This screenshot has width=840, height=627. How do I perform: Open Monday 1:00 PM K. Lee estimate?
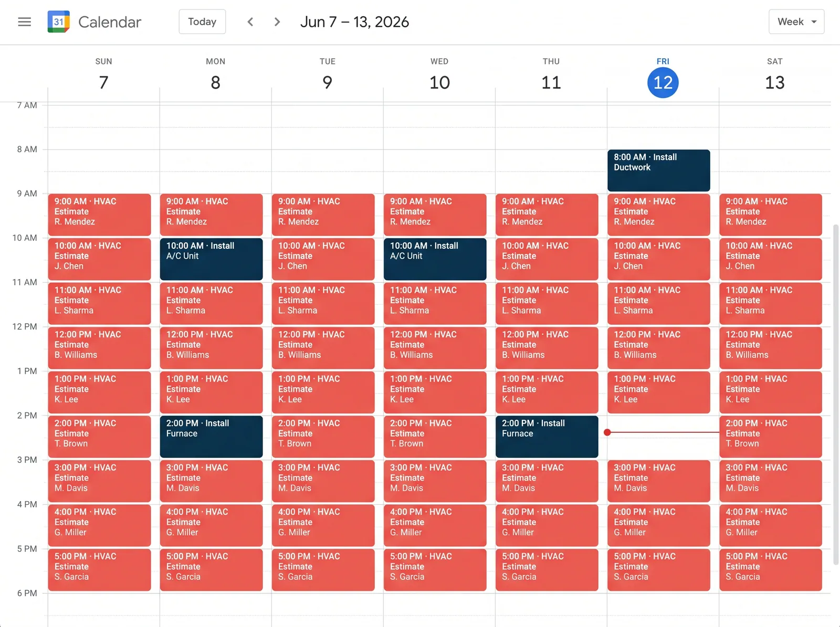(x=211, y=392)
